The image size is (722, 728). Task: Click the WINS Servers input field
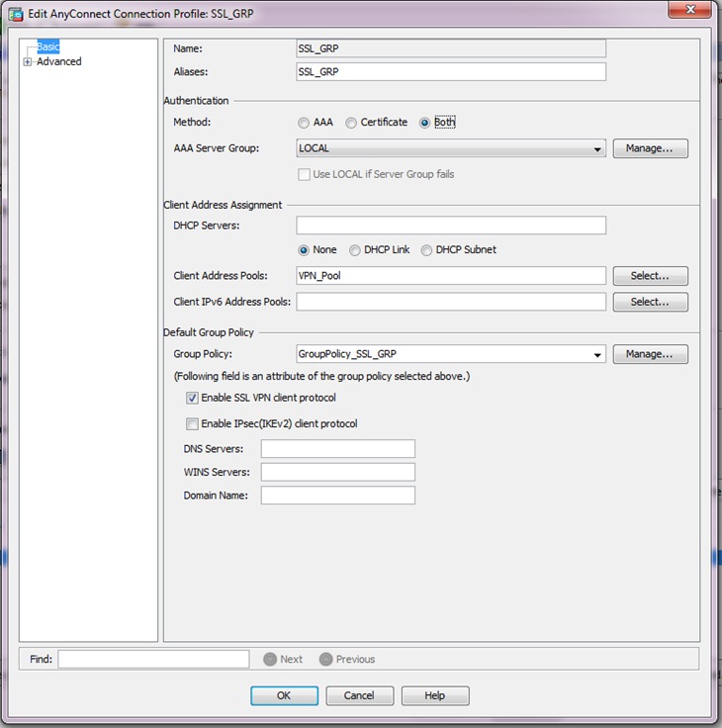[x=338, y=472]
